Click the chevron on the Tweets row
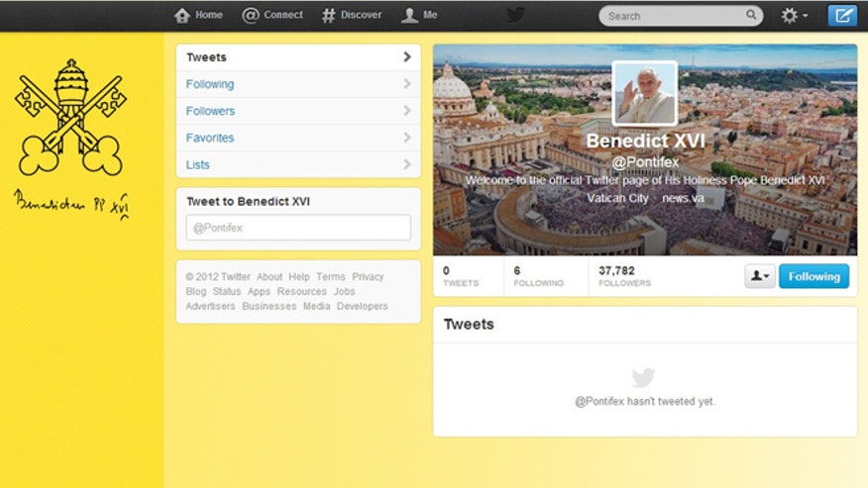Image resolution: width=868 pixels, height=488 pixels. tap(407, 57)
